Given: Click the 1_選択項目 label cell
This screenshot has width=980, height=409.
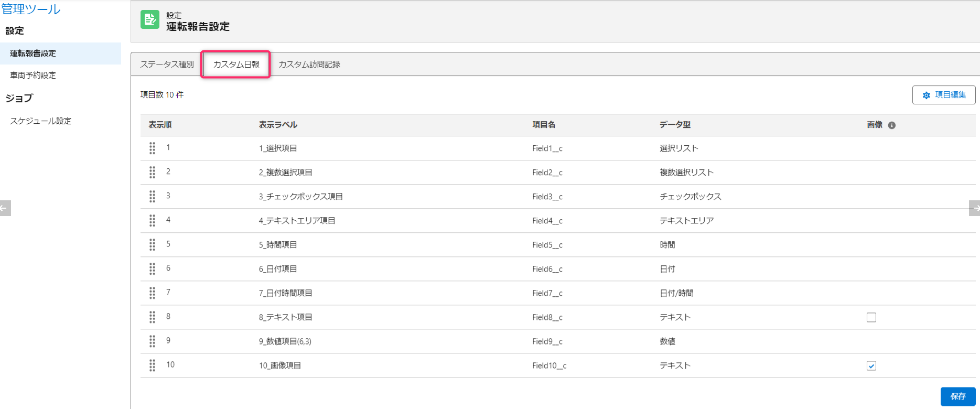Looking at the screenshot, I should tap(278, 148).
